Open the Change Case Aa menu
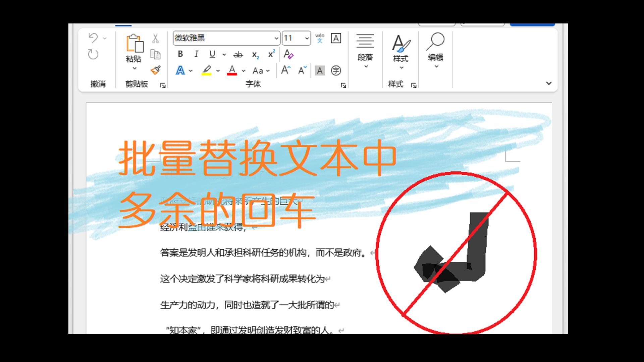Viewport: 644px width, 362px height. (x=261, y=71)
